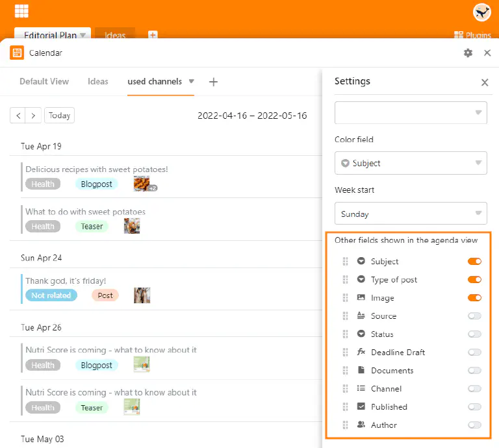The width and height of the screenshot is (499, 448).
Task: Go to next date range arrow
Action: coord(34,116)
